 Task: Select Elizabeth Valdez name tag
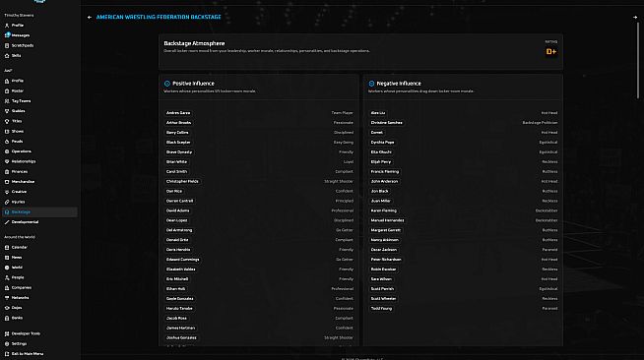181,270
